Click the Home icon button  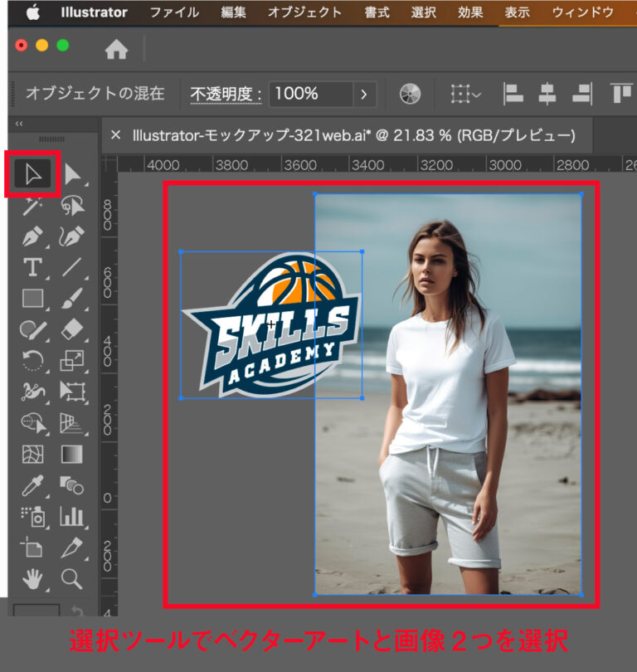click(x=116, y=50)
